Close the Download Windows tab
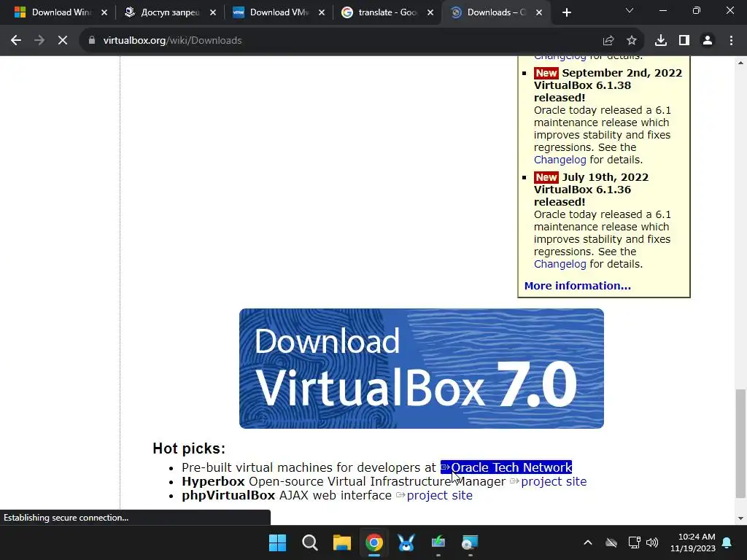 [104, 12]
